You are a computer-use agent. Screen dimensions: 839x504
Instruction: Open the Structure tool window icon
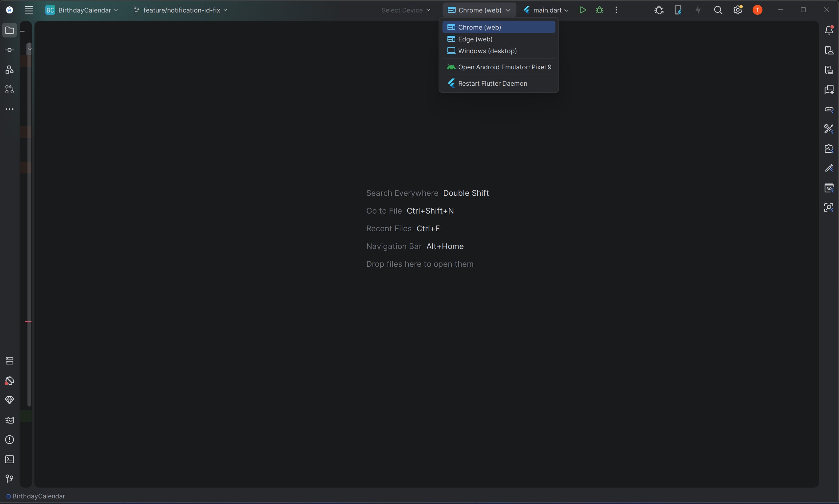[10, 70]
